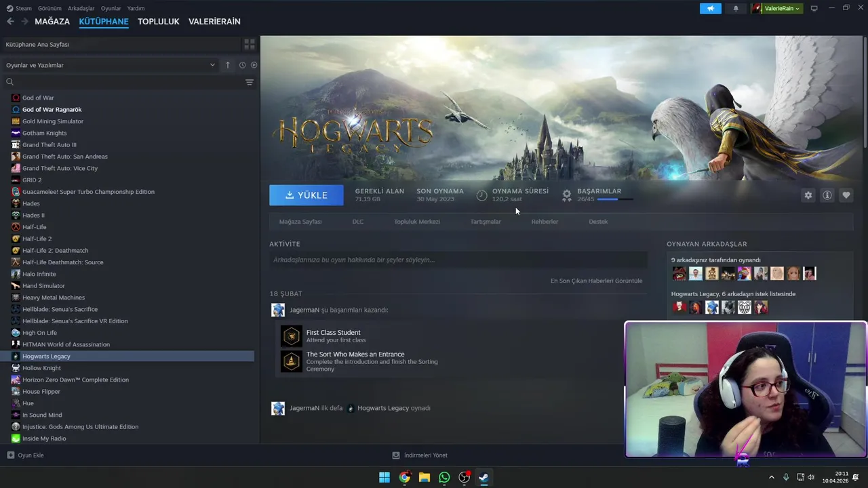Select GRID 2 in the library list
This screenshot has width=868, height=488.
(x=32, y=180)
